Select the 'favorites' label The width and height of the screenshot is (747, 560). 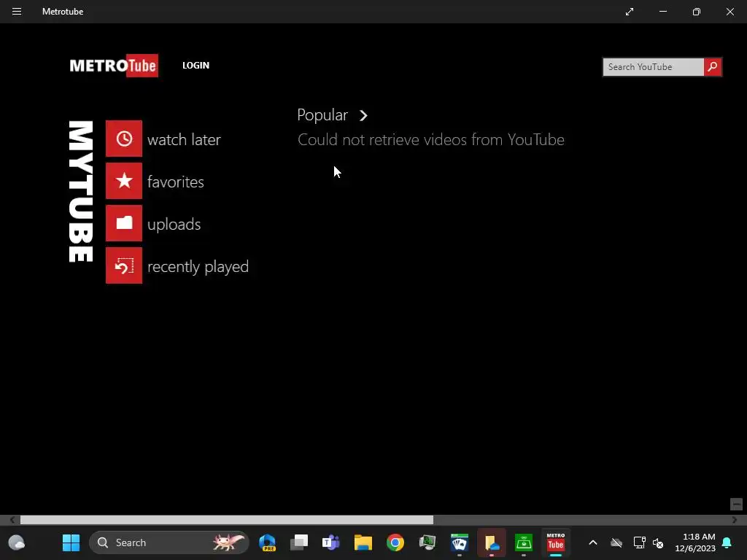[x=175, y=182]
